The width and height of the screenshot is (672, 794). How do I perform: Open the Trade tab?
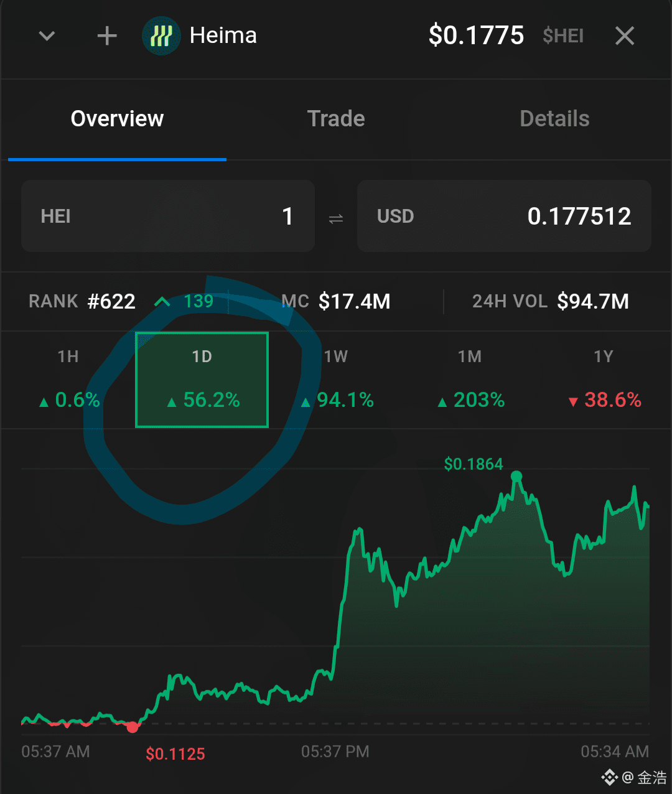(x=336, y=119)
